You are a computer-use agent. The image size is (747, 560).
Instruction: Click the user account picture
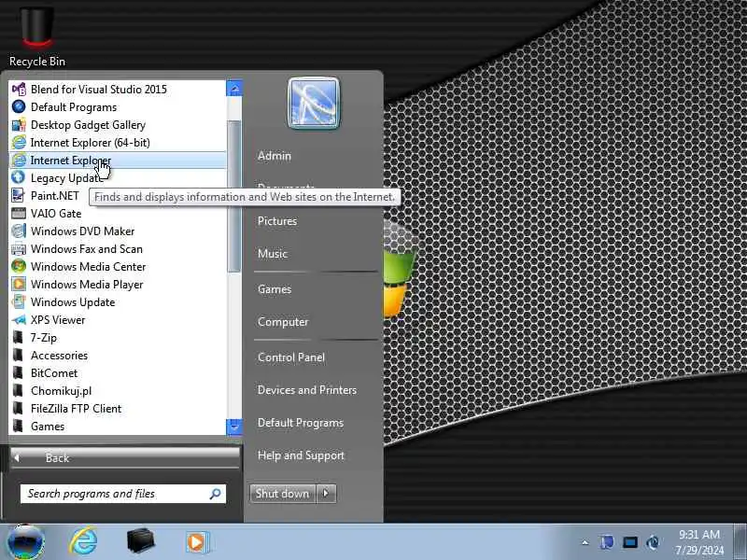click(314, 104)
